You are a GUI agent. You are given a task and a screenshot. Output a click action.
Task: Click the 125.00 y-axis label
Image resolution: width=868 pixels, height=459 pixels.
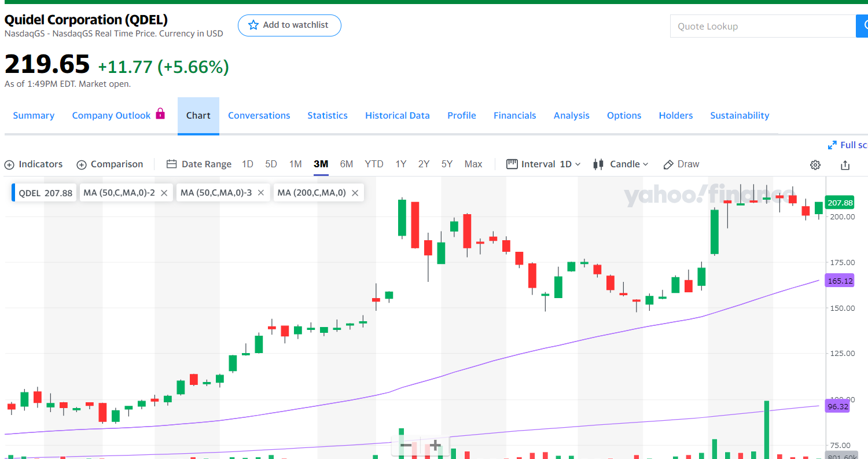842,354
